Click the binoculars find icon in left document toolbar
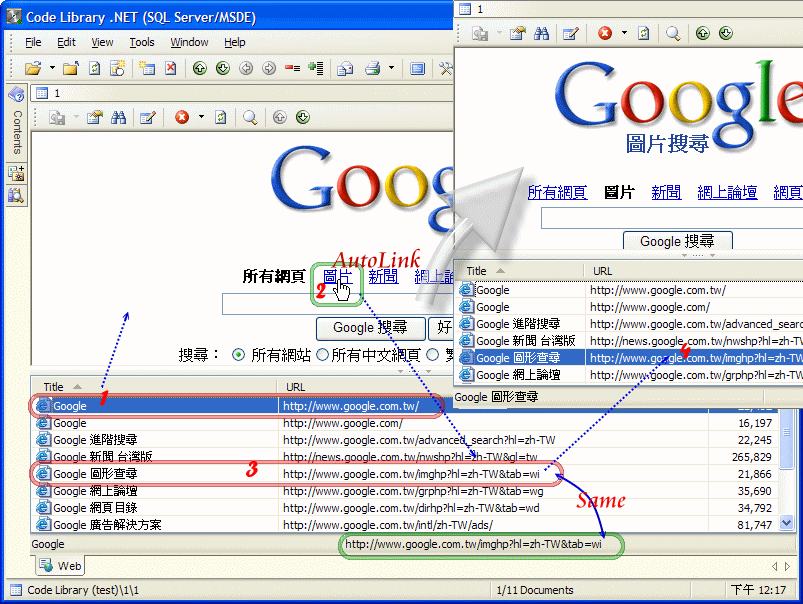The height and width of the screenshot is (604, 803). point(119,117)
